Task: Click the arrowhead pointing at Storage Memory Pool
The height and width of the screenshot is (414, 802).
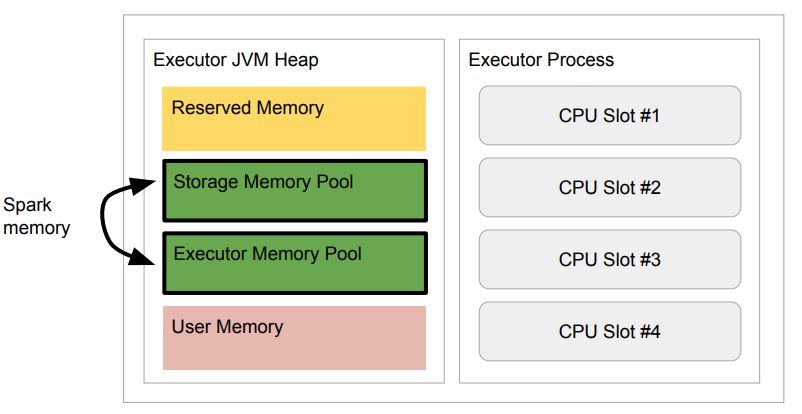Action: point(148,181)
